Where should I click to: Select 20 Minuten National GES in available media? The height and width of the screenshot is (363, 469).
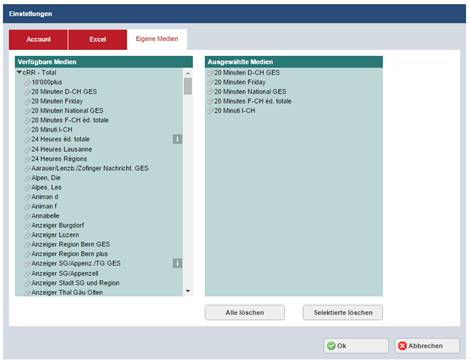67,111
